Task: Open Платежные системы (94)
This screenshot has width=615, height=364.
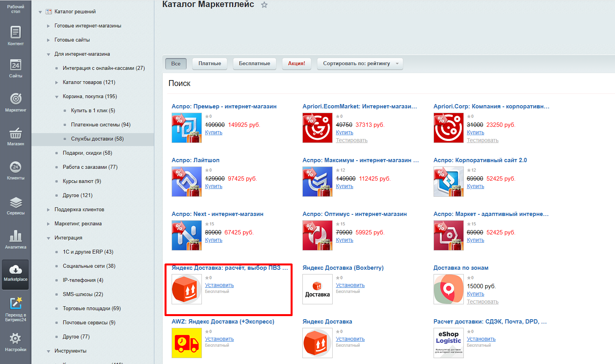Action: 101,125
